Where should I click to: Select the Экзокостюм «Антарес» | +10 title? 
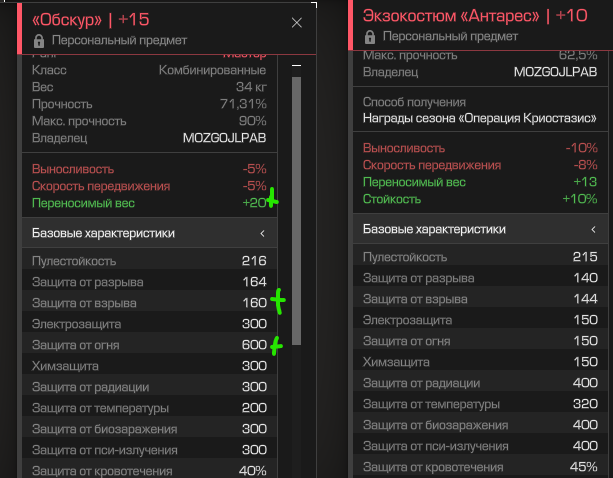[x=475, y=16]
